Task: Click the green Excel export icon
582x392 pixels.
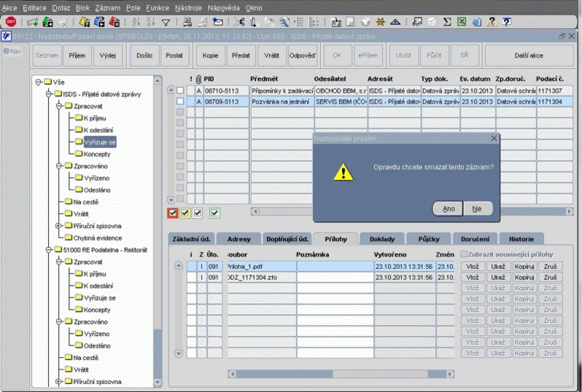Action: click(461, 23)
